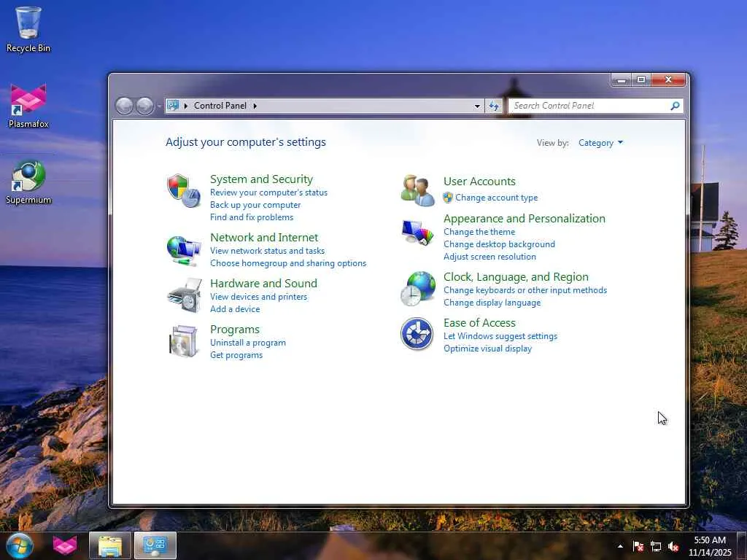Open the View by Category dropdown

pos(600,143)
